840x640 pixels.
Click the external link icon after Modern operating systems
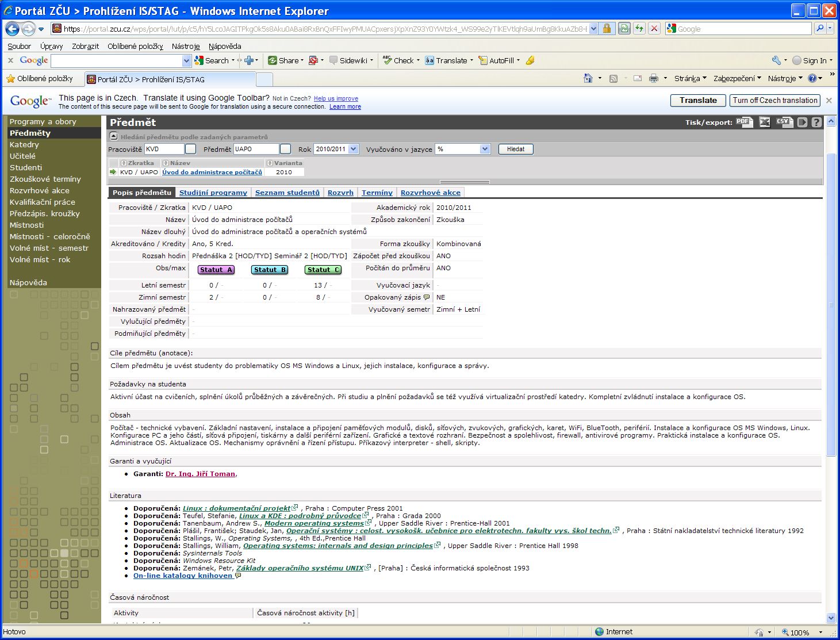369,523
